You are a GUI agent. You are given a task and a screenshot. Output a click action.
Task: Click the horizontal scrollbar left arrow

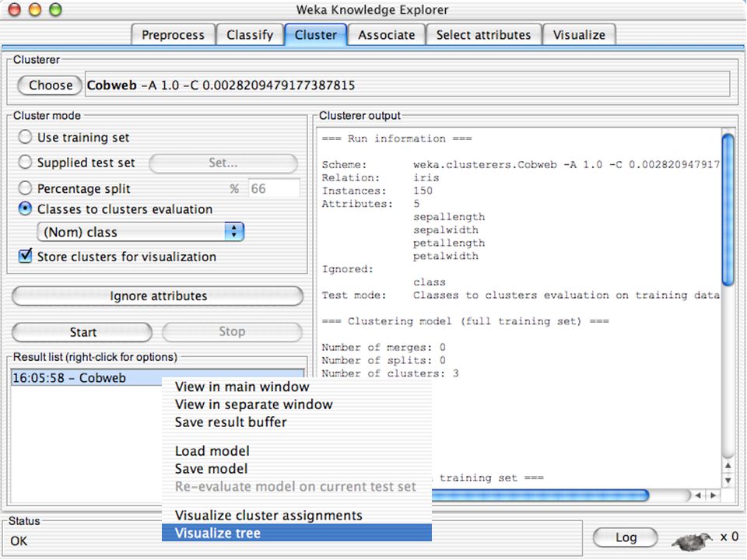(x=698, y=495)
